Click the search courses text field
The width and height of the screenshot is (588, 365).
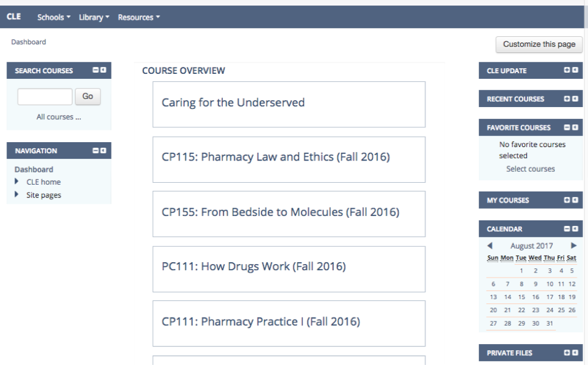[x=45, y=97]
